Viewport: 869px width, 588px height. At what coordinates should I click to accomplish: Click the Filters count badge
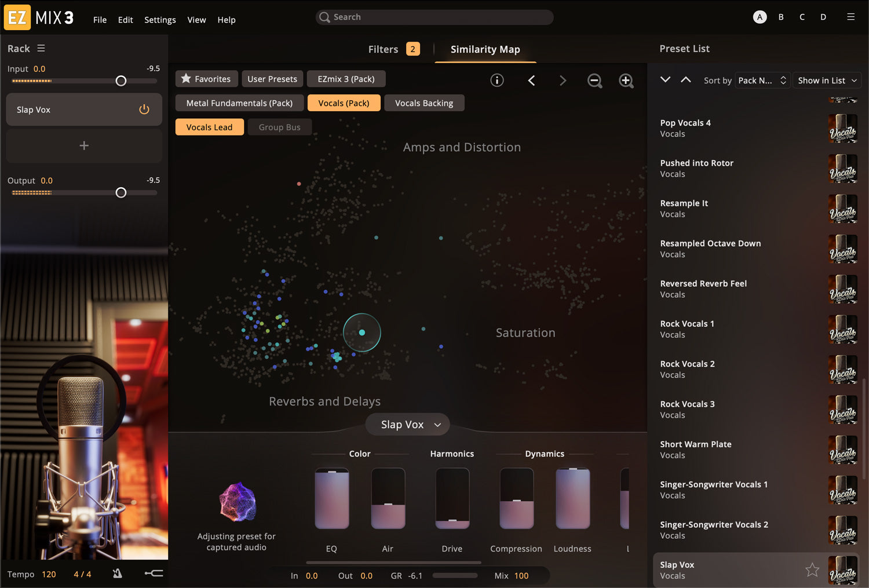point(413,49)
